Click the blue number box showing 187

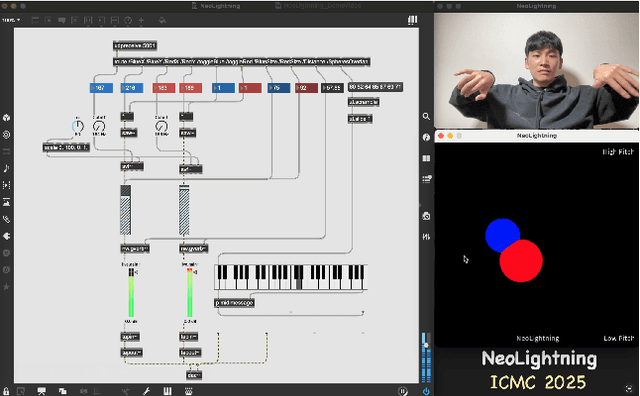101,88
